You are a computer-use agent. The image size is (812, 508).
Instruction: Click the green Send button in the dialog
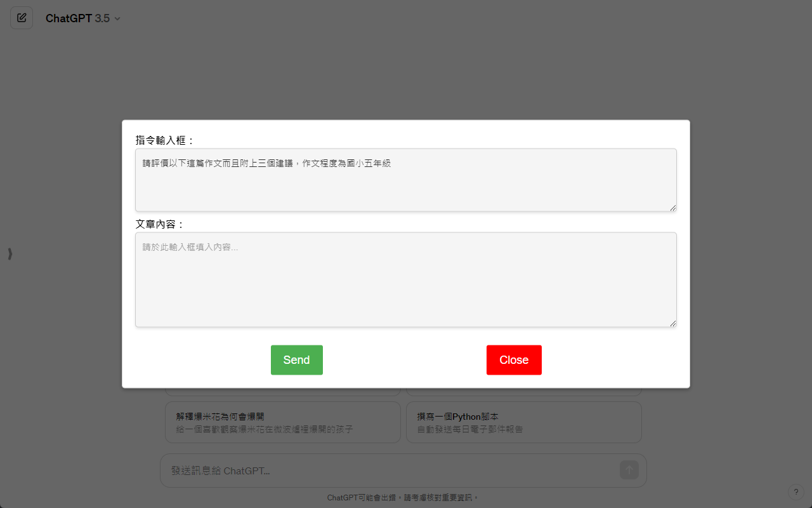click(x=296, y=359)
